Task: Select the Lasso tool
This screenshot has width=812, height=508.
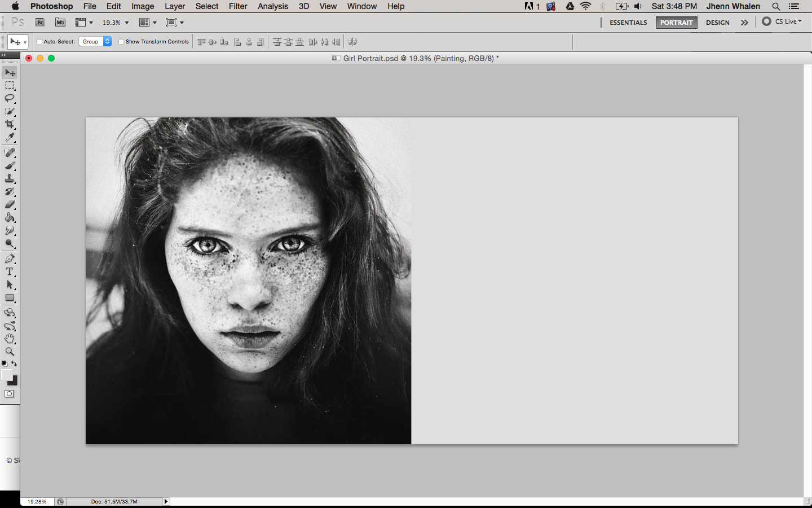Action: coord(10,98)
